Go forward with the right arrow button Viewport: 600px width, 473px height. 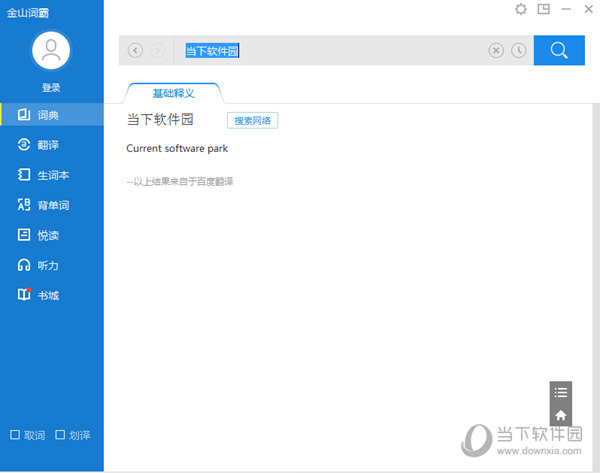(x=158, y=50)
